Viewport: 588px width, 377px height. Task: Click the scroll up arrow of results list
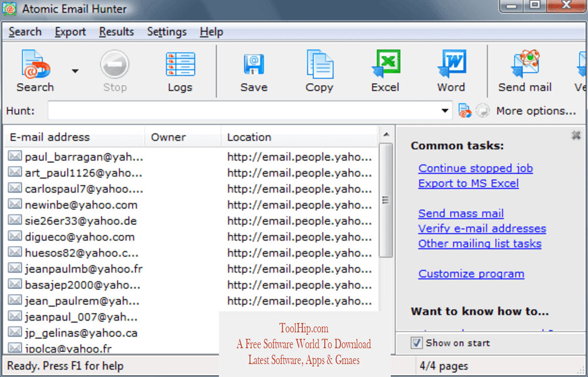coord(386,134)
